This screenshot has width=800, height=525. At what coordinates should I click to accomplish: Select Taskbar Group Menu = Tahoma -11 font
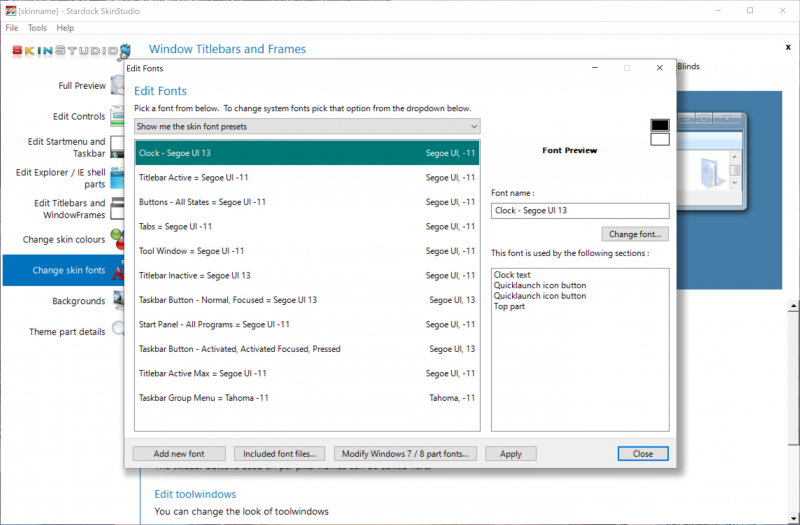[x=307, y=398]
